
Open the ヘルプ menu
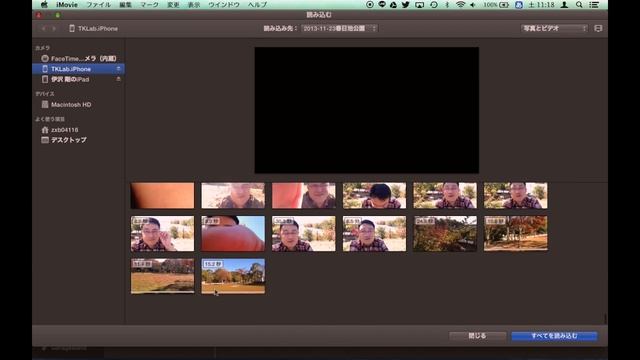(x=257, y=5)
